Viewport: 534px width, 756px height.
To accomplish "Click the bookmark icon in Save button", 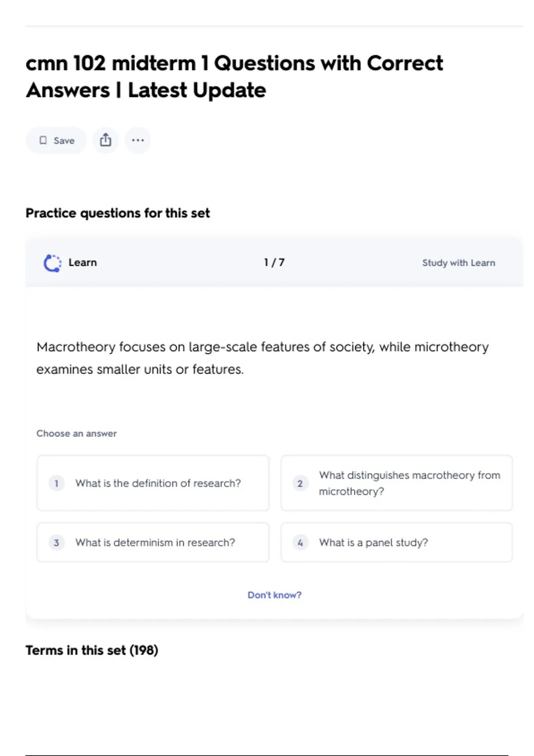I will coord(43,141).
